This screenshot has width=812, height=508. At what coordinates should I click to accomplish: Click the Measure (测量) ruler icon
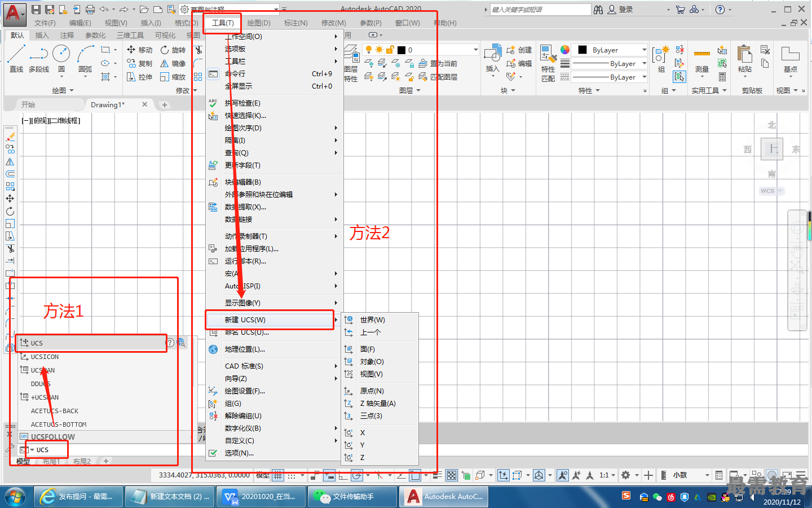click(701, 54)
